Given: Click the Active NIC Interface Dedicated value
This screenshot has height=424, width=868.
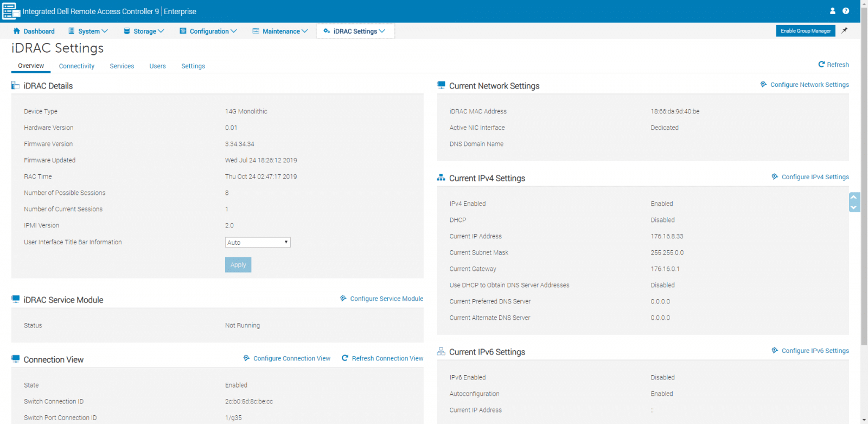Looking at the screenshot, I should (665, 128).
